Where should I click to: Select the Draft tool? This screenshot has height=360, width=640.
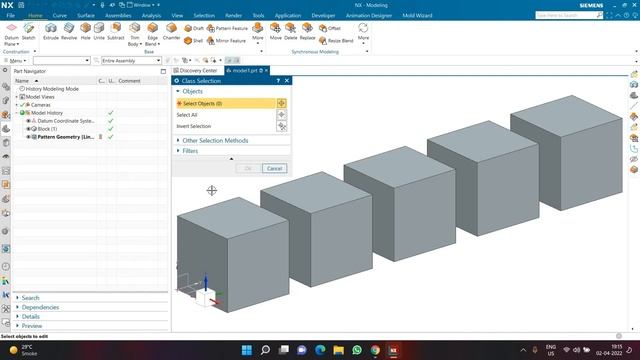(x=194, y=28)
